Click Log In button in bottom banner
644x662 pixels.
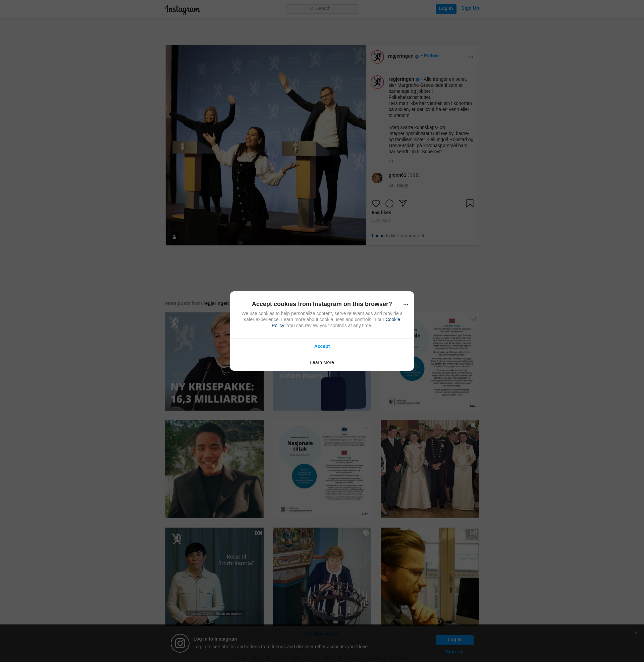454,640
